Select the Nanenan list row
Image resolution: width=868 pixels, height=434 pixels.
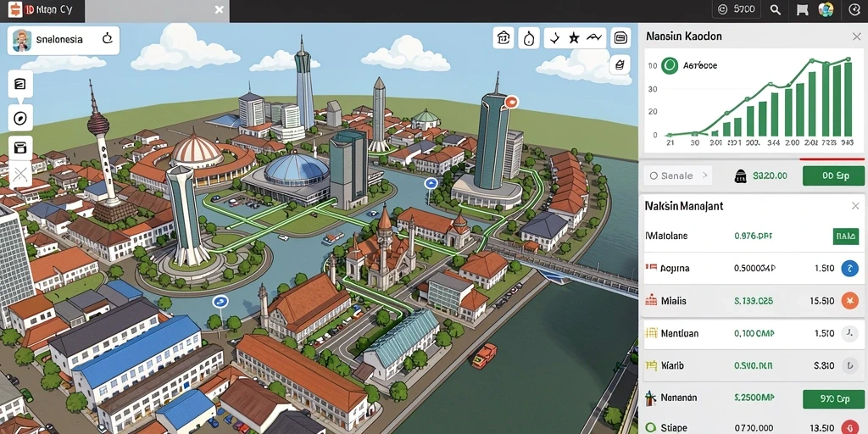tap(754, 398)
